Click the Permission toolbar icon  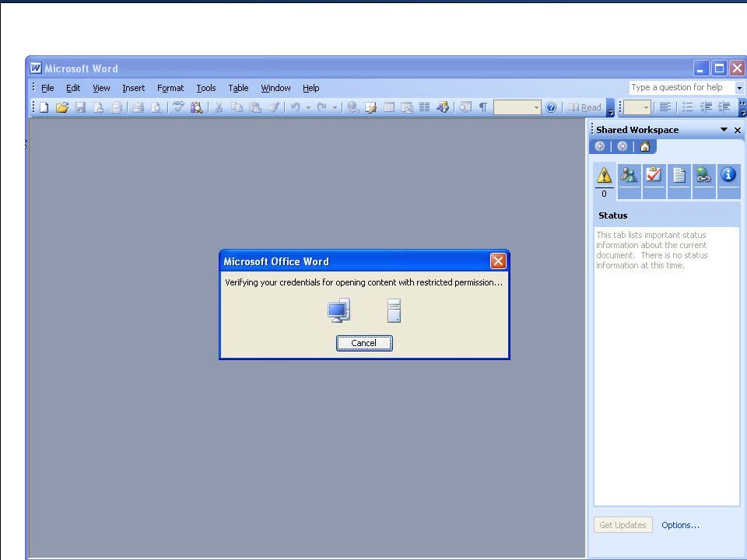tap(98, 107)
